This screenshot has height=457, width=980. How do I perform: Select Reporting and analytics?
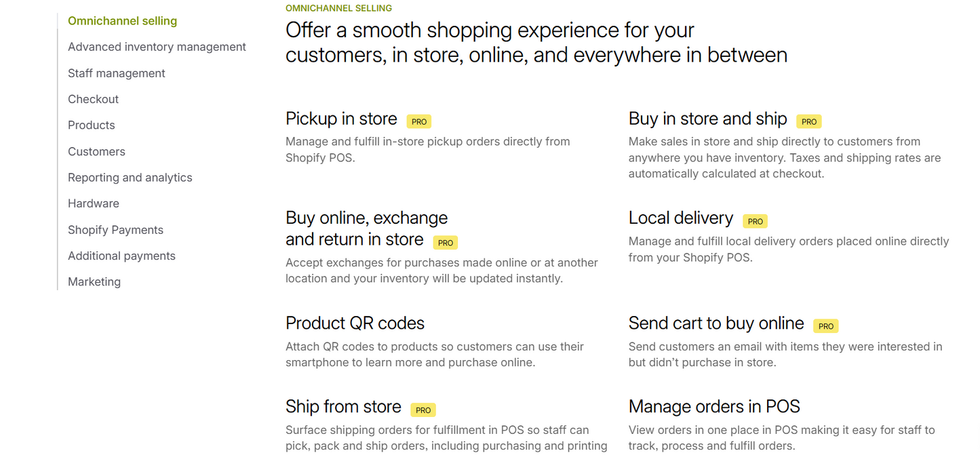point(130,178)
